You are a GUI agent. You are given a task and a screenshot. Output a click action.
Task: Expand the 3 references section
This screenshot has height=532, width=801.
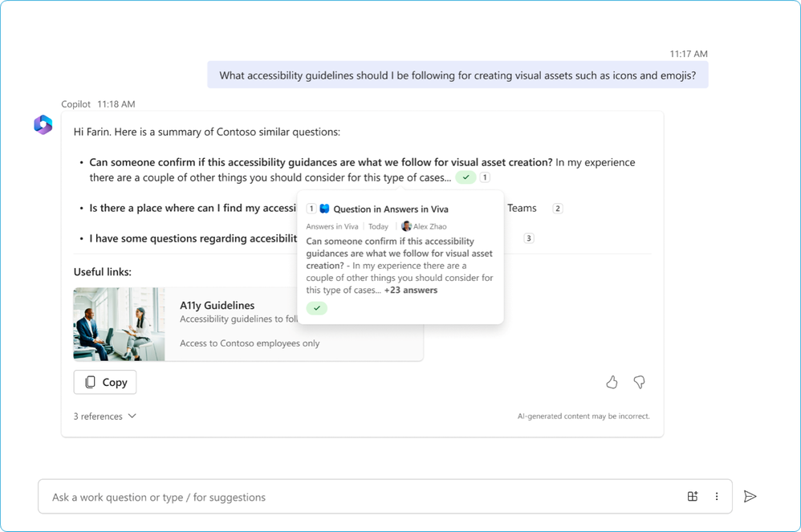coord(104,416)
